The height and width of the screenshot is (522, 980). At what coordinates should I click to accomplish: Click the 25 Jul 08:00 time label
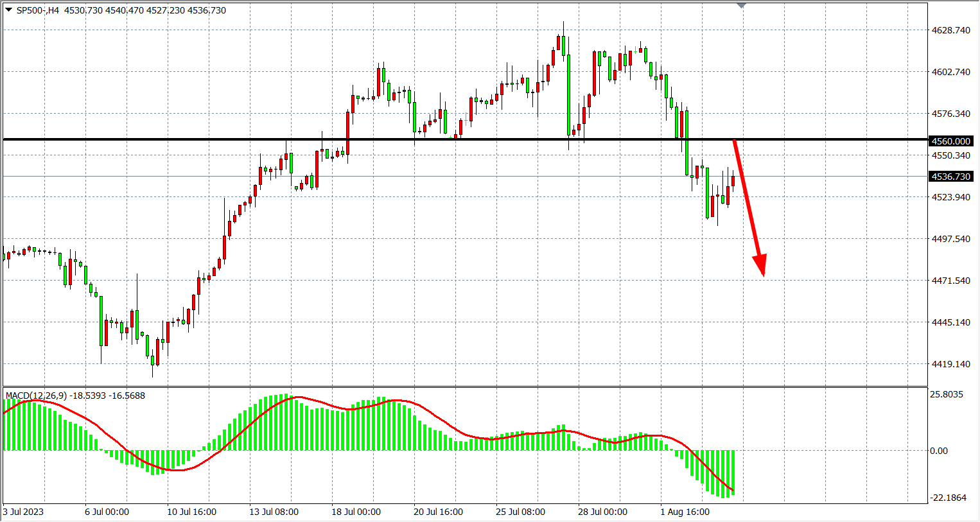coord(521,512)
